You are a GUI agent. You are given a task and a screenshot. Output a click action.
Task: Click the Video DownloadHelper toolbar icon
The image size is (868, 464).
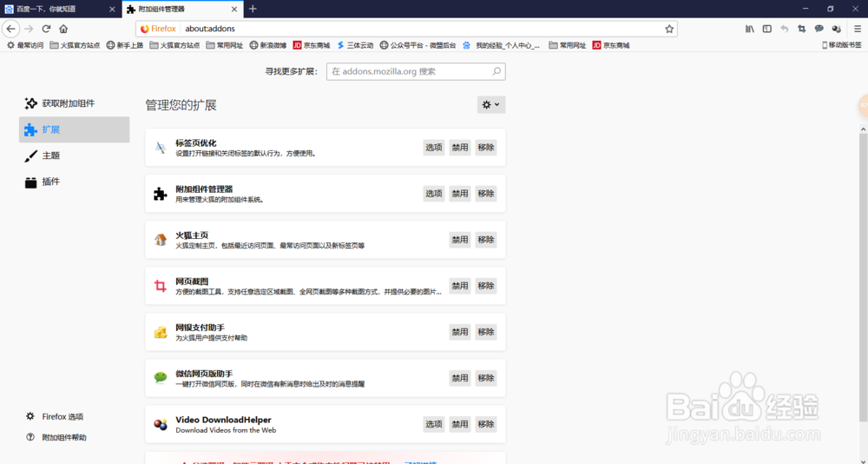tap(837, 29)
